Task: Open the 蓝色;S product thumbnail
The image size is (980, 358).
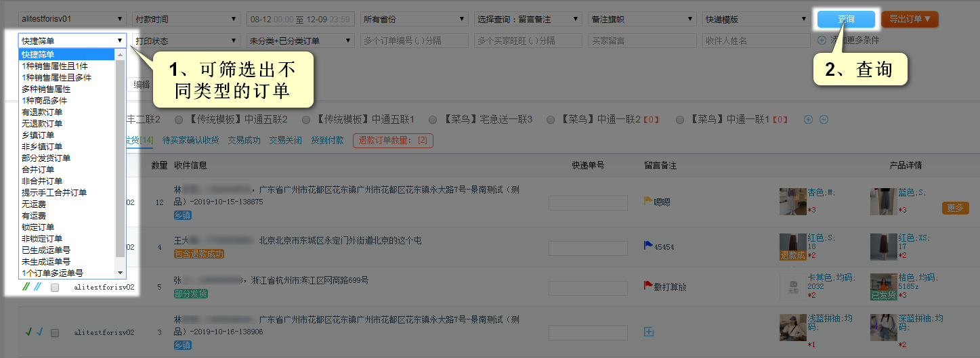Action: 884,202
